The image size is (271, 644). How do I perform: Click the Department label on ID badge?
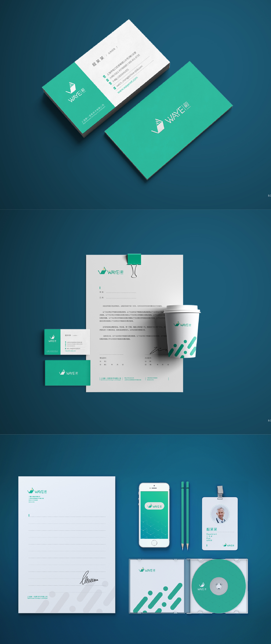coord(211,534)
